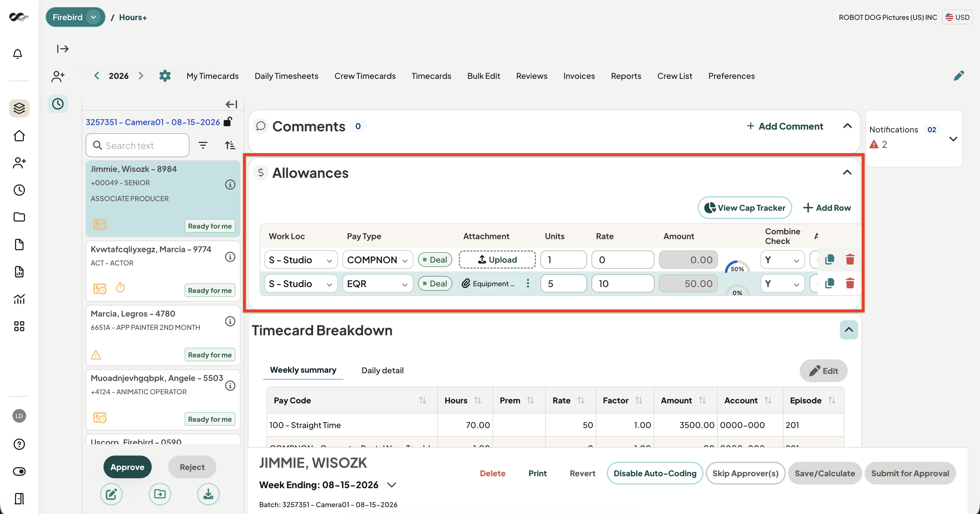Viewport: 980px width, 514px height.
Task: Collapse the Allowances section
Action: [847, 172]
